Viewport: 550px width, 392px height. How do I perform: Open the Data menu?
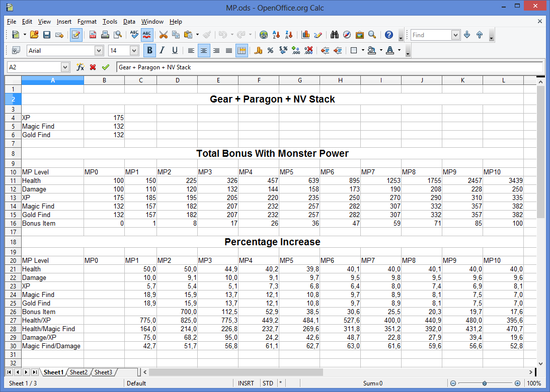(129, 22)
